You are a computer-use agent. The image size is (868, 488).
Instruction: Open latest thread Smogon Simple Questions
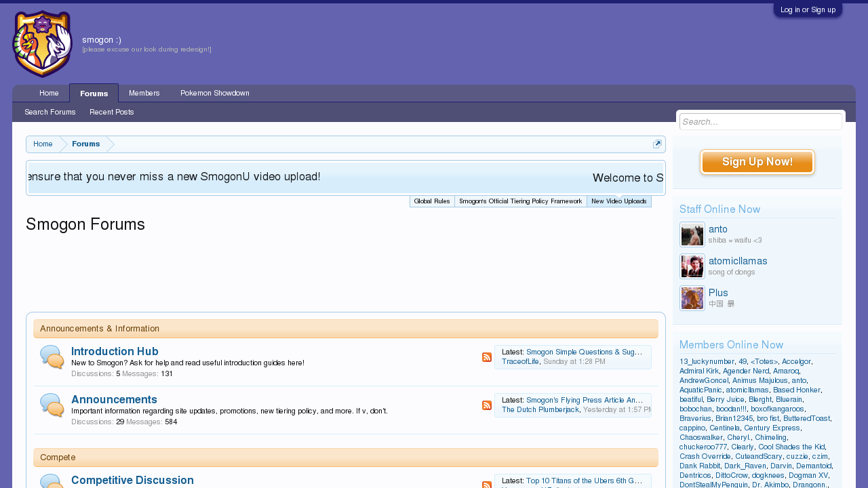(x=584, y=352)
